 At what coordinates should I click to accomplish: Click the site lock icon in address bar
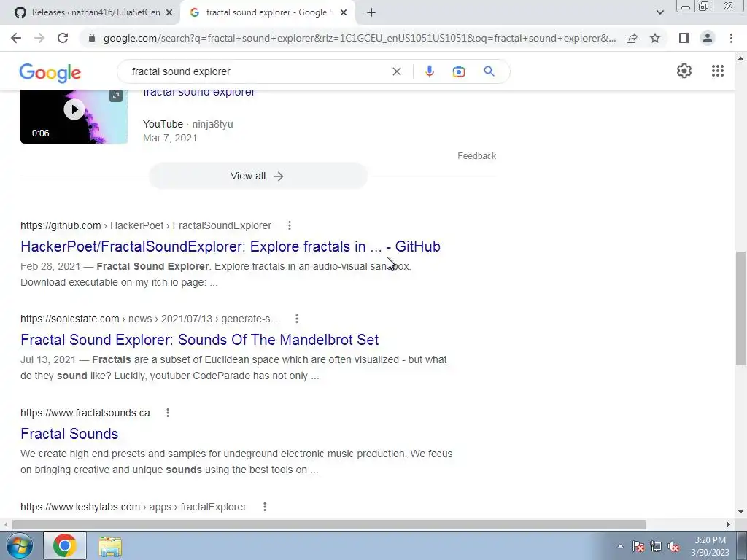click(x=92, y=38)
